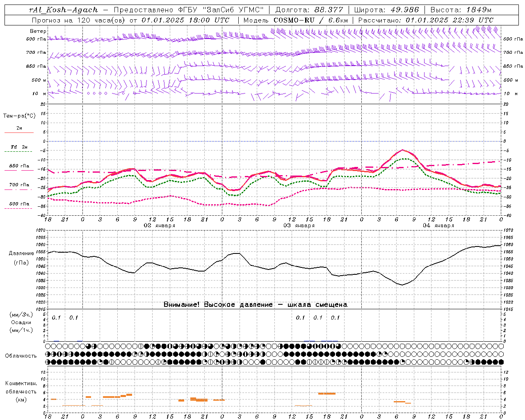Select the latitude value "Широта: 49.986"
525x420 pixels.
386,10
